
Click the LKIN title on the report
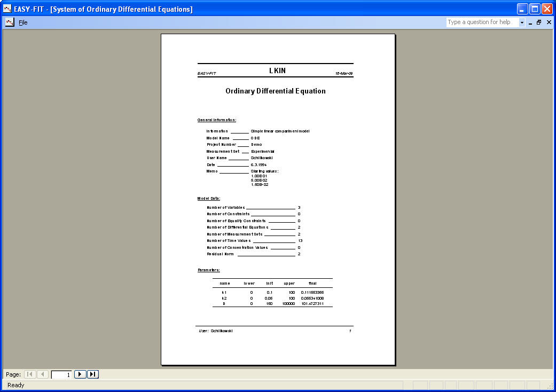pyautogui.click(x=277, y=71)
